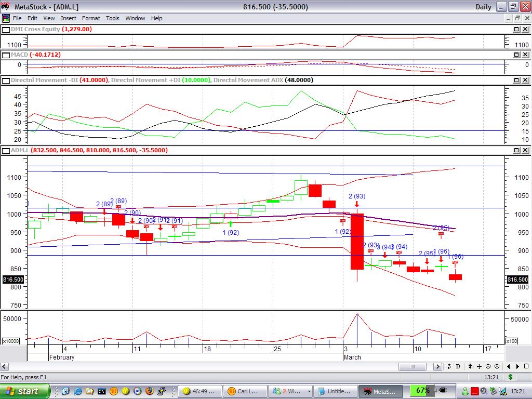Maximize the Directional Movement inner window
Image resolution: width=532 pixels, height=399 pixels.
point(516,80)
